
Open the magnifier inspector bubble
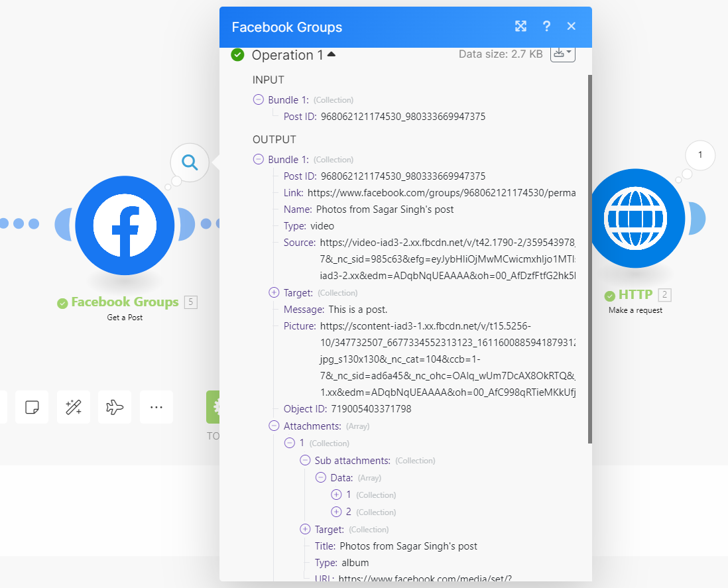(x=190, y=162)
